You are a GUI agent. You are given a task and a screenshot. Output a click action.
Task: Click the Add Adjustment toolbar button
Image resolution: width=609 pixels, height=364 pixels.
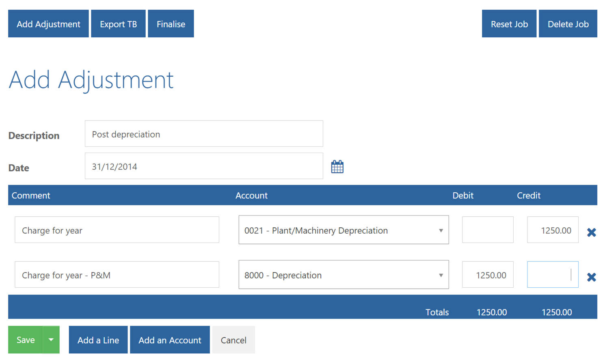tap(48, 24)
